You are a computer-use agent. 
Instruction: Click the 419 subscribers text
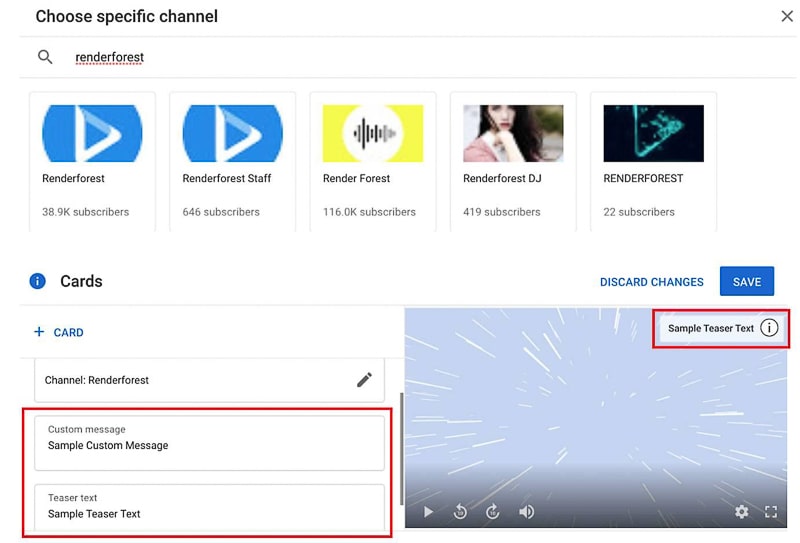coord(502,212)
